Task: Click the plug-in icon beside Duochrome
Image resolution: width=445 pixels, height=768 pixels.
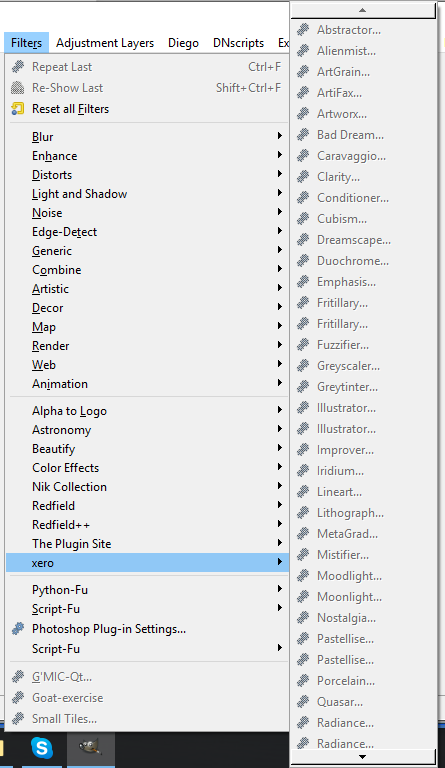Action: coord(304,261)
